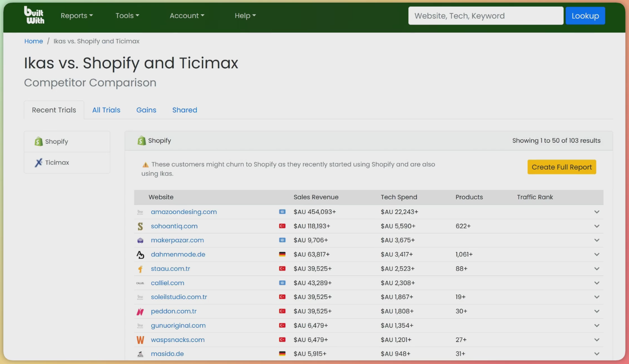Viewport: 629px width, 364px height.
Task: Open the Reports dropdown menu
Action: pyautogui.click(x=77, y=16)
